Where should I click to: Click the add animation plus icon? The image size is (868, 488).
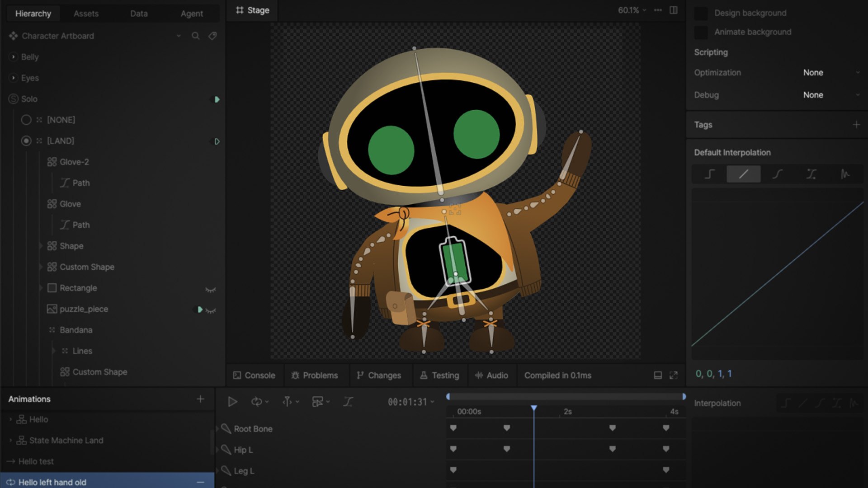pos(200,399)
